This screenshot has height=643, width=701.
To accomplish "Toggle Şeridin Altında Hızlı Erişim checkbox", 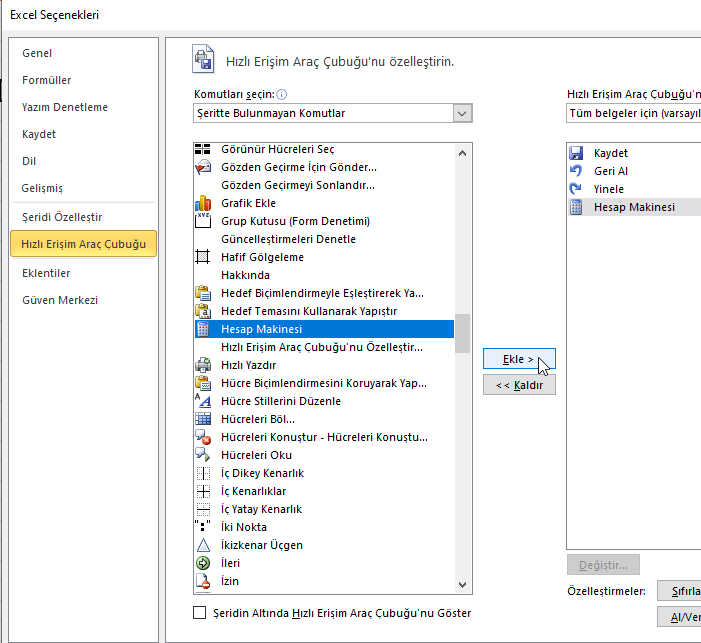I will pyautogui.click(x=199, y=613).
